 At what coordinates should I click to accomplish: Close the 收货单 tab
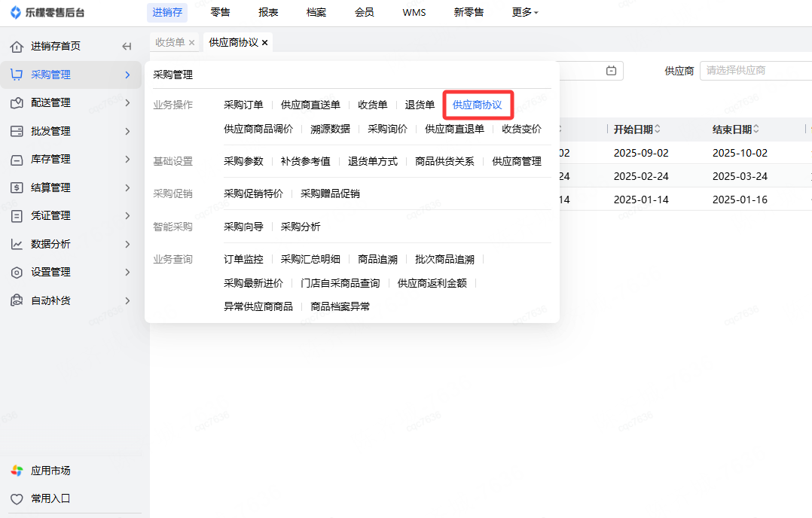tap(191, 43)
